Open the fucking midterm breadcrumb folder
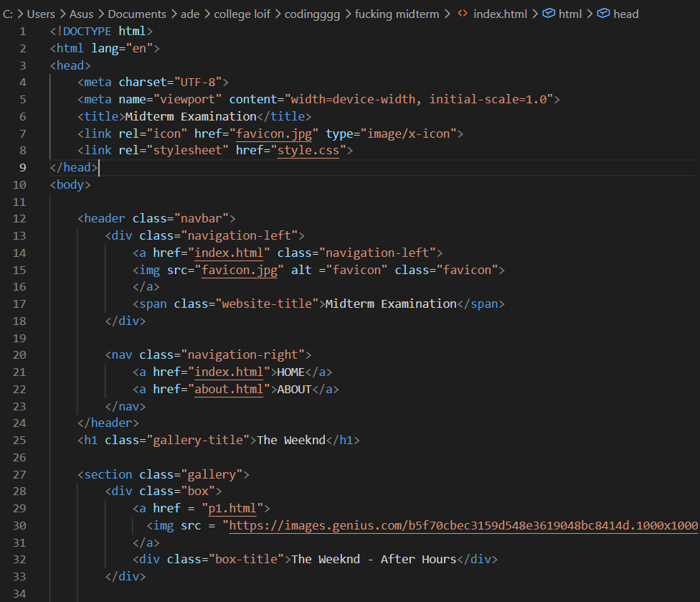700x602 pixels. pyautogui.click(x=397, y=14)
